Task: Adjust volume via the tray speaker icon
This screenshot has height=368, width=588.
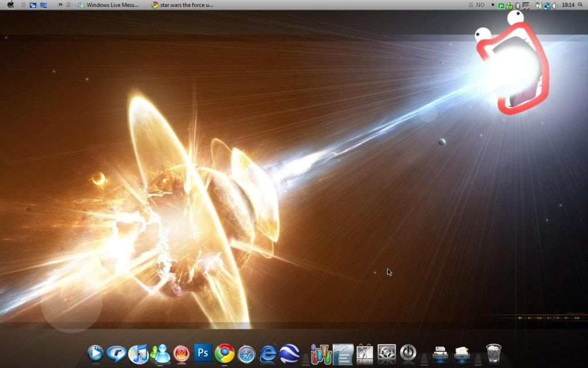Action: click(x=554, y=5)
